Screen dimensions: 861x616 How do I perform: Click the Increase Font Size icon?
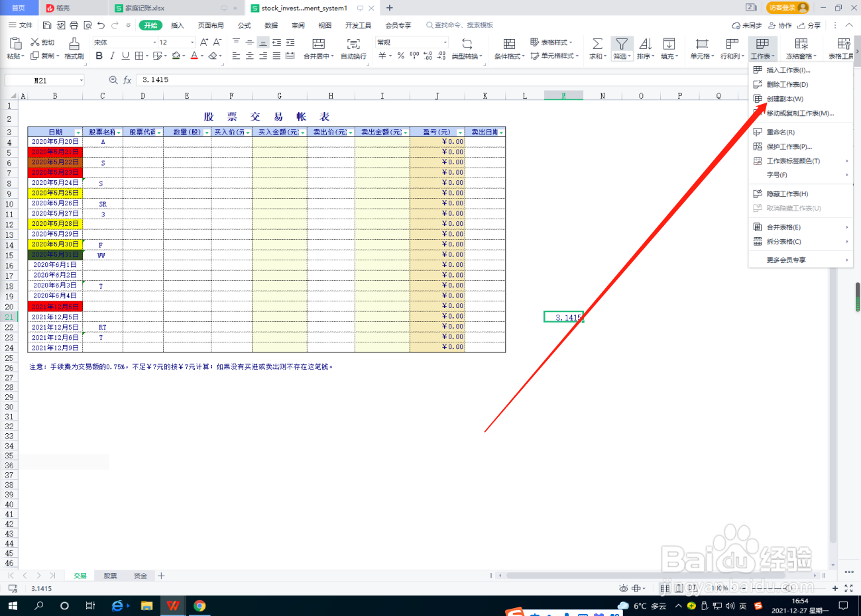tap(204, 42)
